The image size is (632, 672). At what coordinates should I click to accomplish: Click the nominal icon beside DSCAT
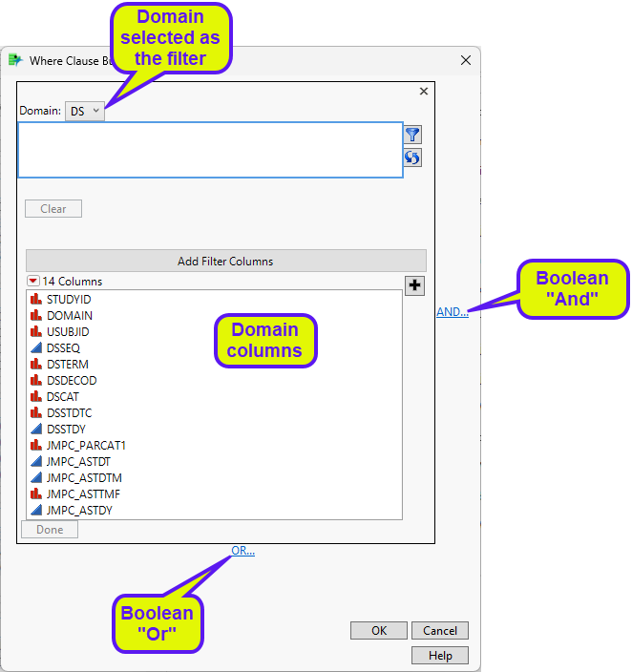(36, 396)
